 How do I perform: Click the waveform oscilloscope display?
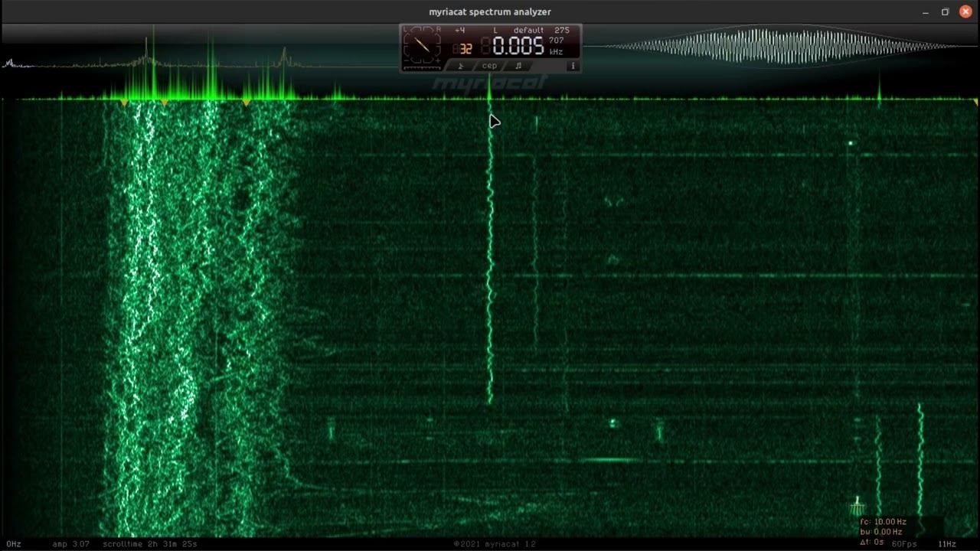(x=781, y=46)
